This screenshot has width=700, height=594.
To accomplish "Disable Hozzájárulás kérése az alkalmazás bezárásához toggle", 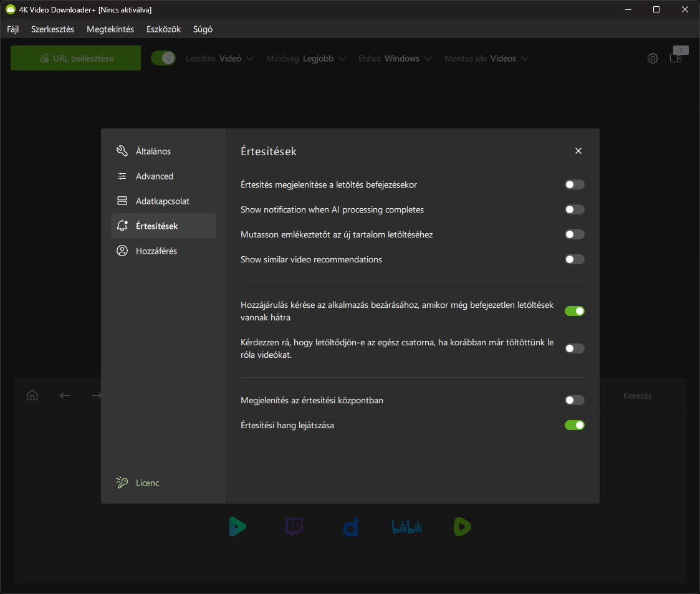I will pyautogui.click(x=574, y=311).
